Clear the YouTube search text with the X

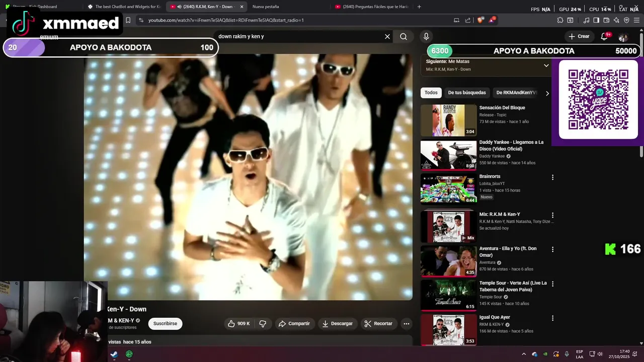point(387,36)
